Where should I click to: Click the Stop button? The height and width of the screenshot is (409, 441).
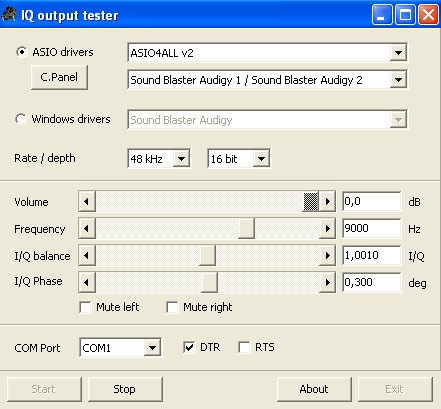[125, 389]
